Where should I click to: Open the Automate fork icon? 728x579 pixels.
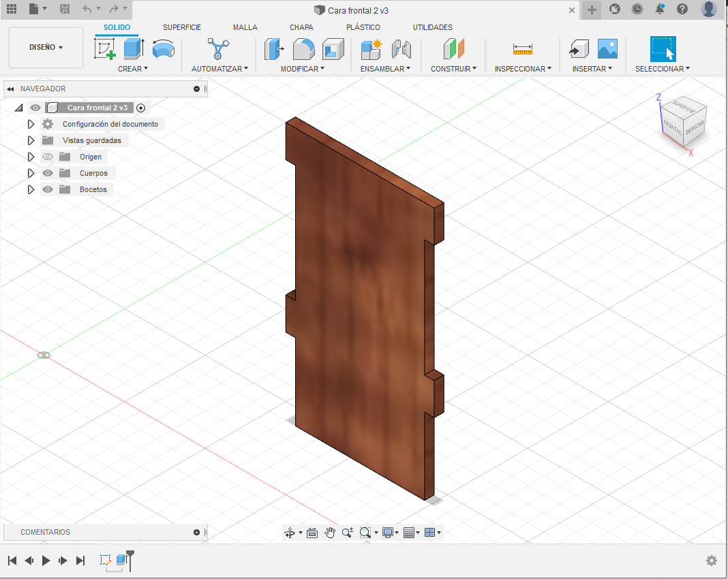pyautogui.click(x=218, y=49)
